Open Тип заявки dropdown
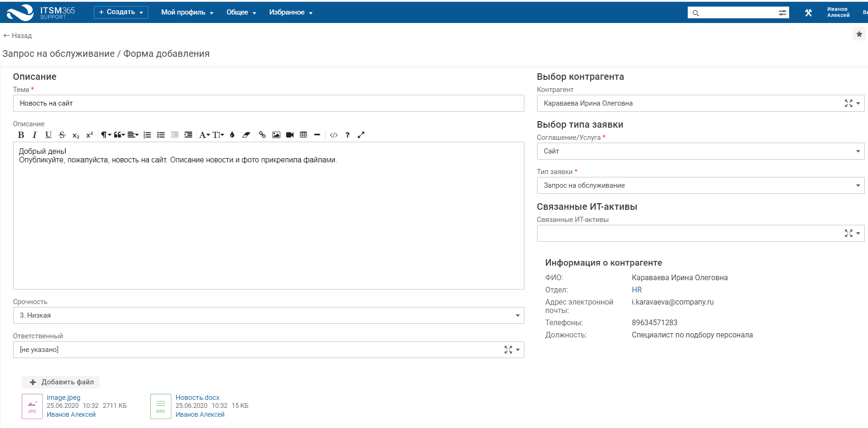 coord(700,185)
